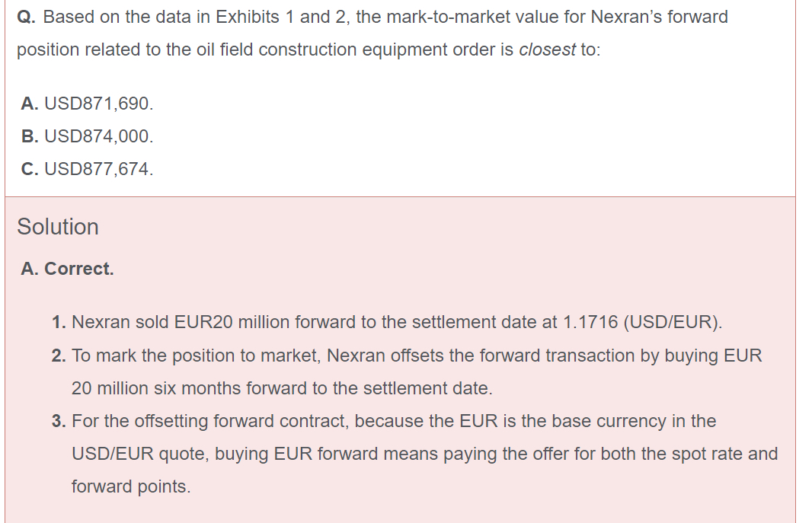Click the bold "A." letter of first option
812x523 pixels.
coord(30,103)
